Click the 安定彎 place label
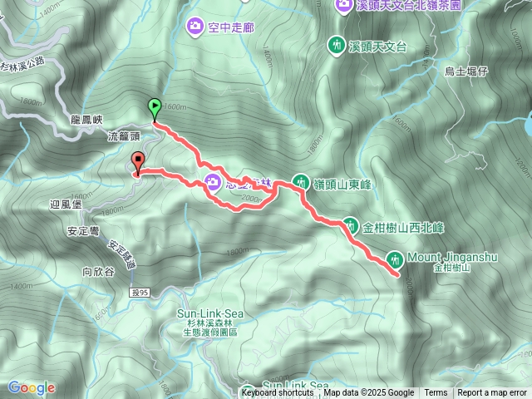The width and height of the screenshot is (532, 399). tap(83, 231)
